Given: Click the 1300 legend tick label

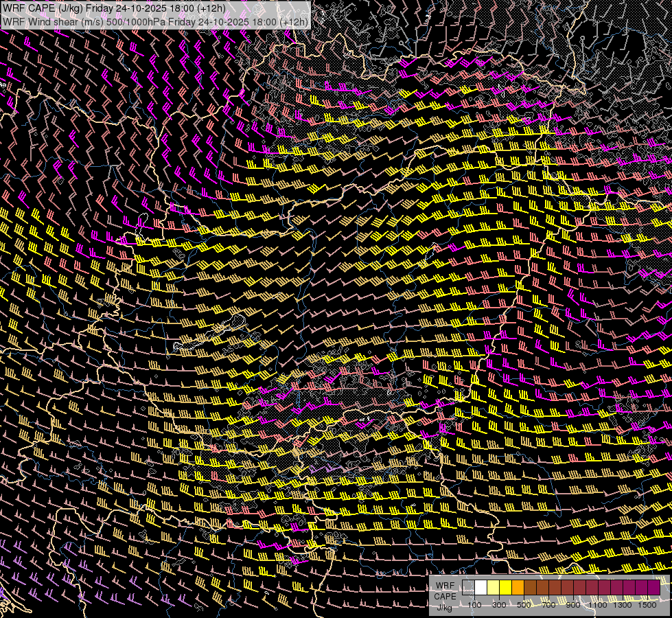Looking at the screenshot, I should click(x=623, y=605).
